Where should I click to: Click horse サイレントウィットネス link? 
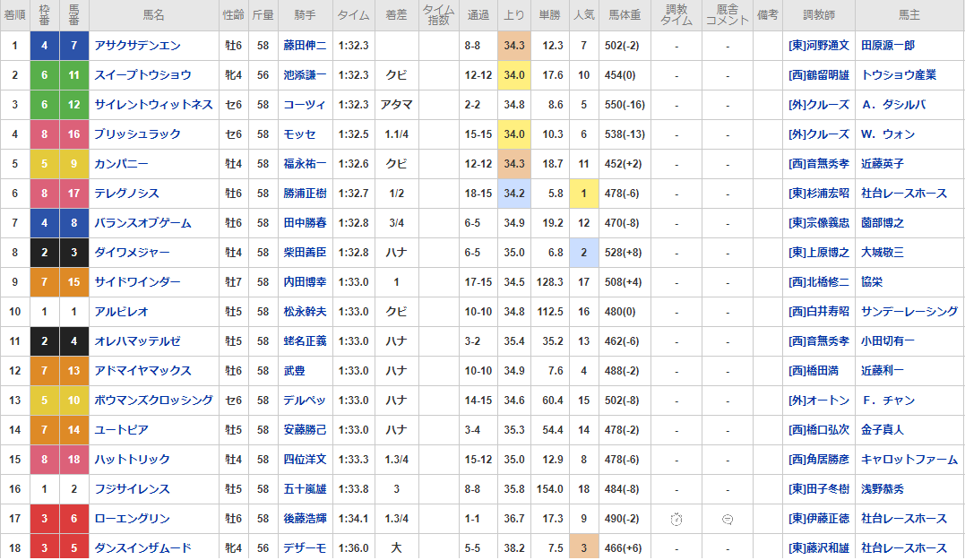point(153,105)
